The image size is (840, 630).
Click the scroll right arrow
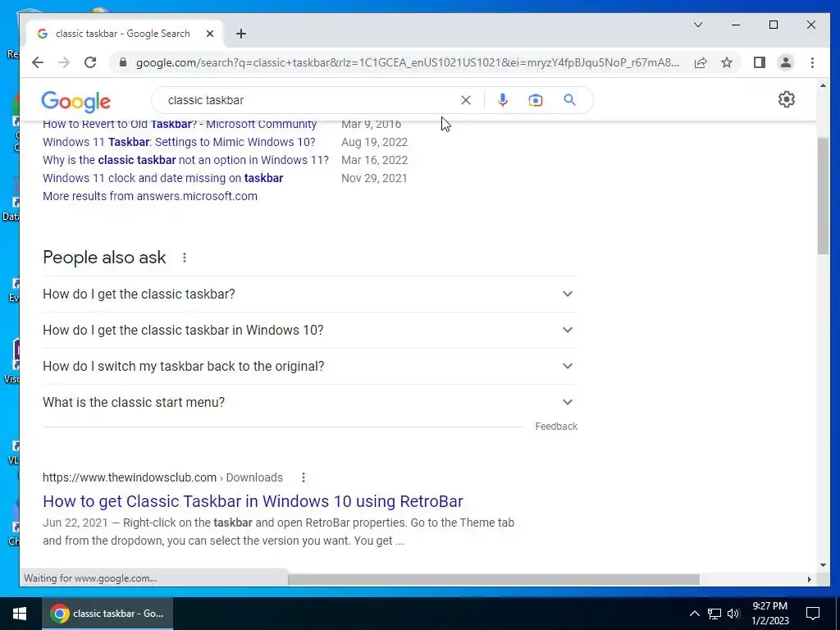809,579
